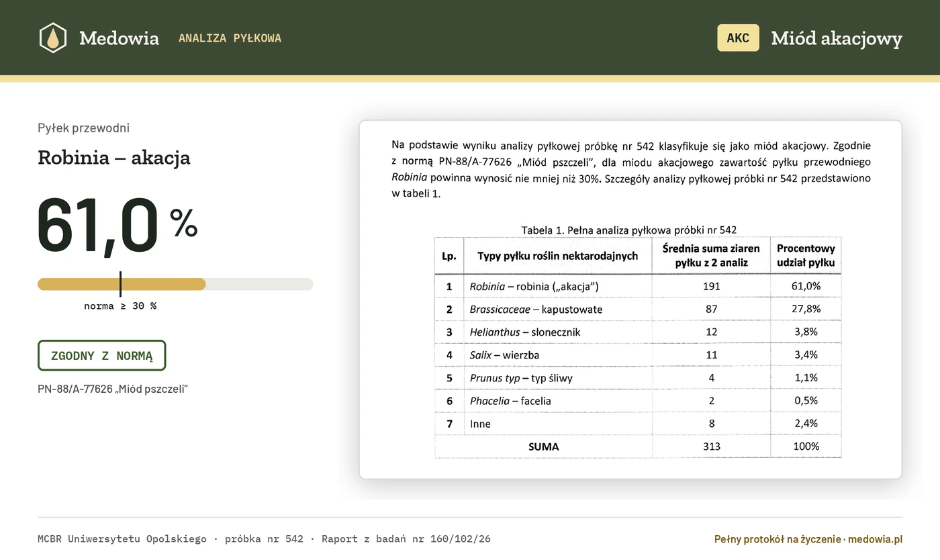Click the 313 total grain count cell
940x560 pixels.
tap(712, 447)
